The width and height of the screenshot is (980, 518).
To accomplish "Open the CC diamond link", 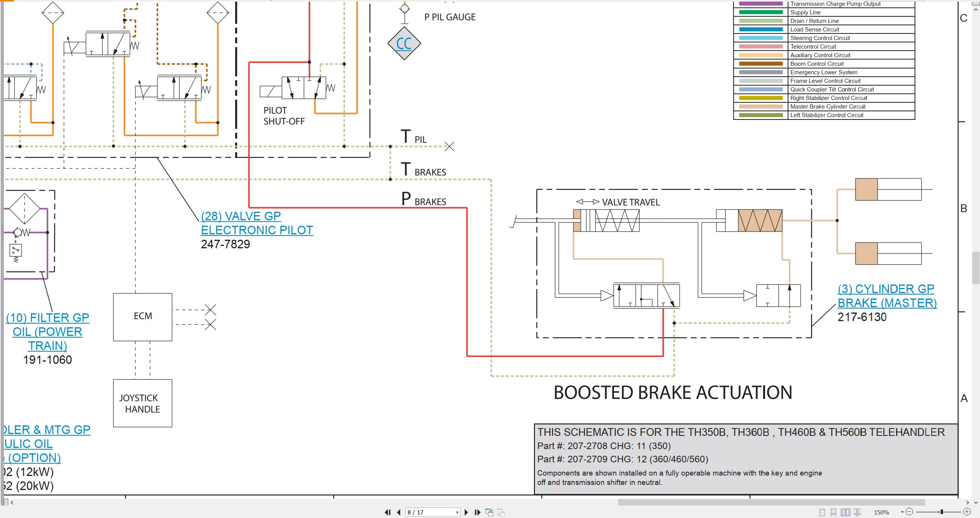I will (404, 43).
